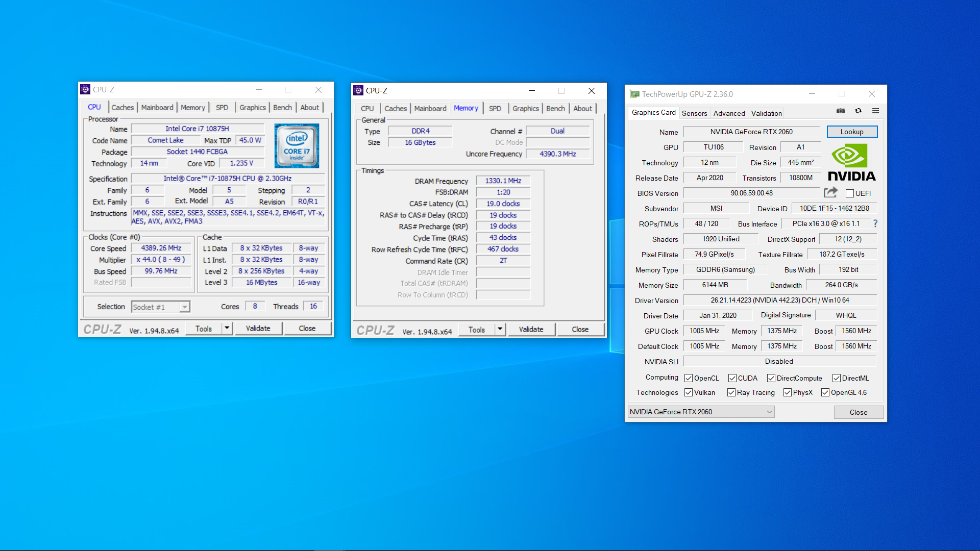Toggle the DirectCompute checkbox
The width and height of the screenshot is (980, 551).
tap(771, 378)
